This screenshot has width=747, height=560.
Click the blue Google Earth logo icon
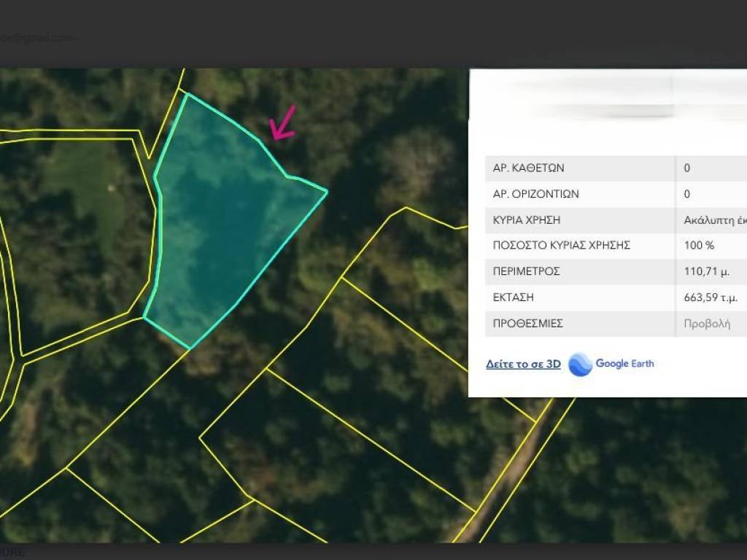pyautogui.click(x=580, y=364)
